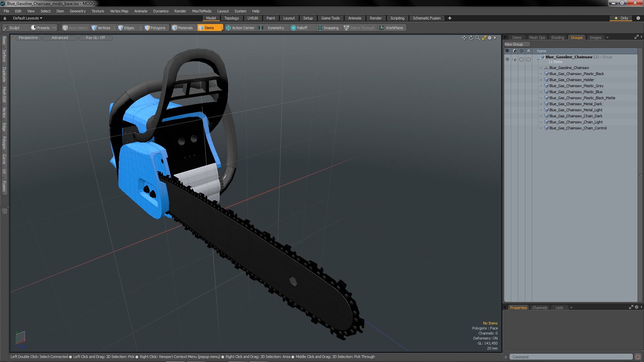The height and width of the screenshot is (362, 644).
Task: Expand the Groups panel to full size
Action: click(x=636, y=37)
